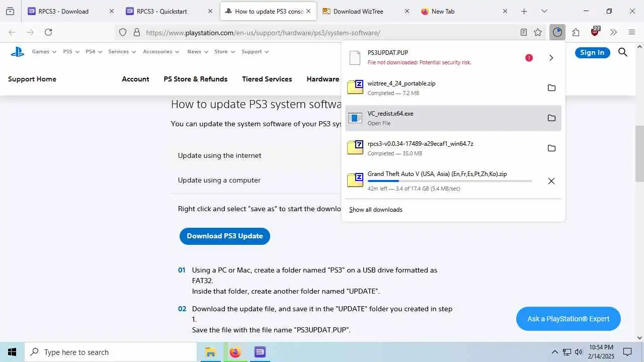The image size is (644, 362).
Task: Expand the PS4 dropdown menu
Action: (x=94, y=51)
